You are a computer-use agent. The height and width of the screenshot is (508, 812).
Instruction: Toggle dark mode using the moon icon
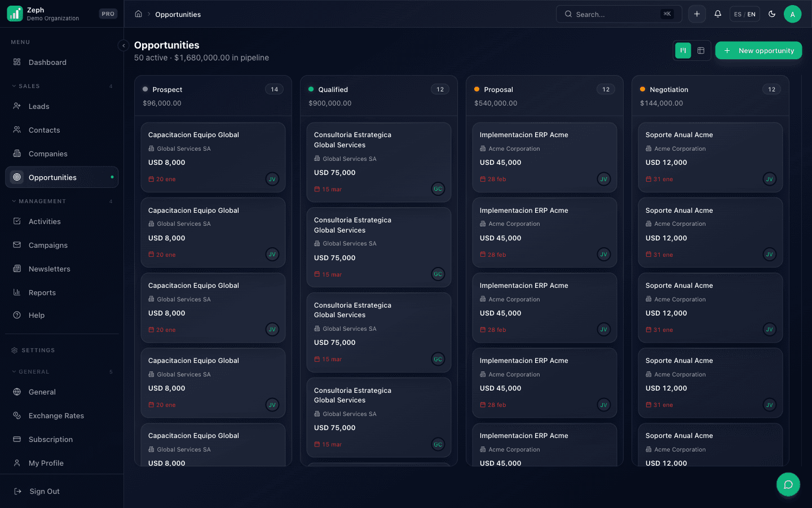(x=772, y=14)
